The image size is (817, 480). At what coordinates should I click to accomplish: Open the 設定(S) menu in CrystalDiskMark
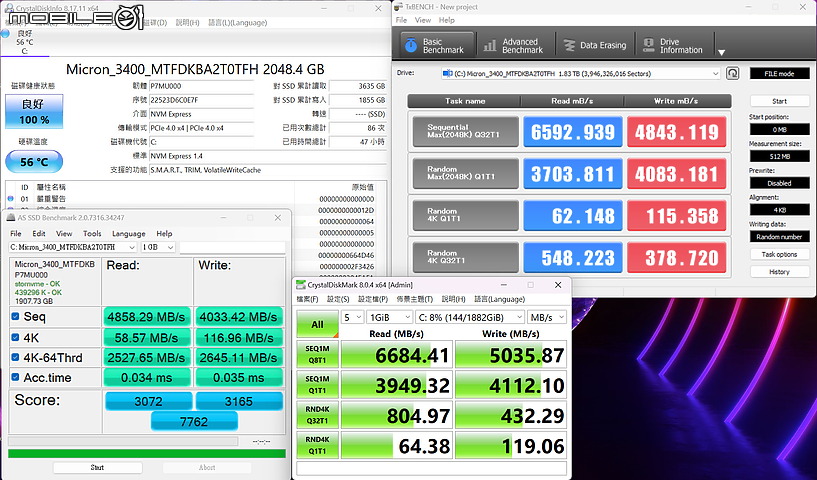point(338,299)
